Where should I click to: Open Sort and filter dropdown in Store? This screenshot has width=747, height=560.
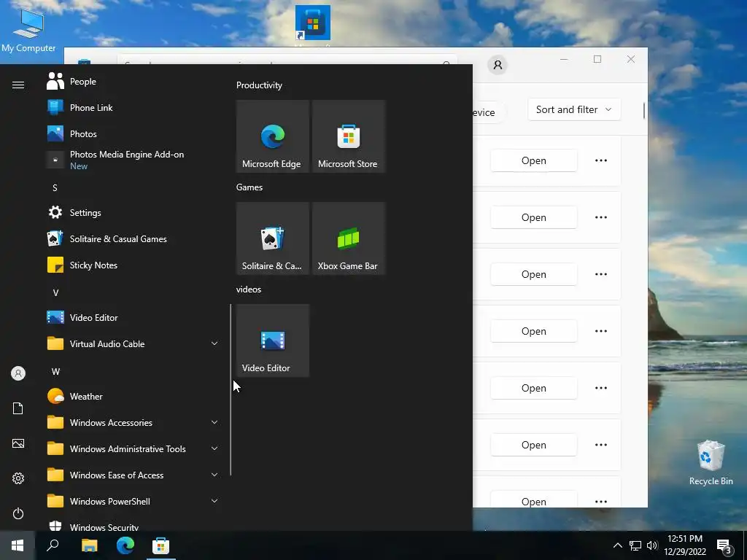574,109
